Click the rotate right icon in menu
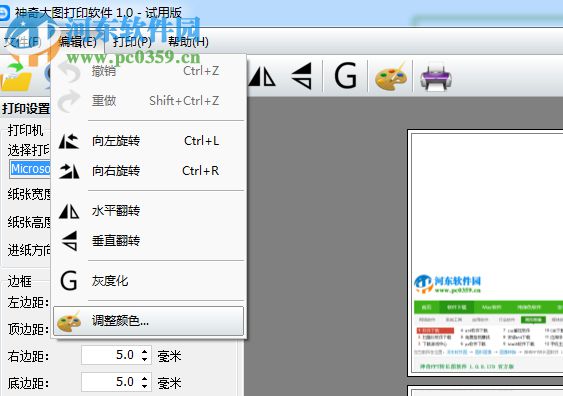The width and height of the screenshot is (563, 396). pos(69,171)
